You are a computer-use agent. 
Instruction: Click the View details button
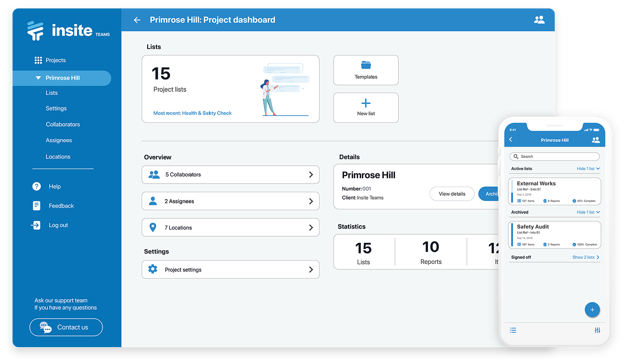coord(452,194)
